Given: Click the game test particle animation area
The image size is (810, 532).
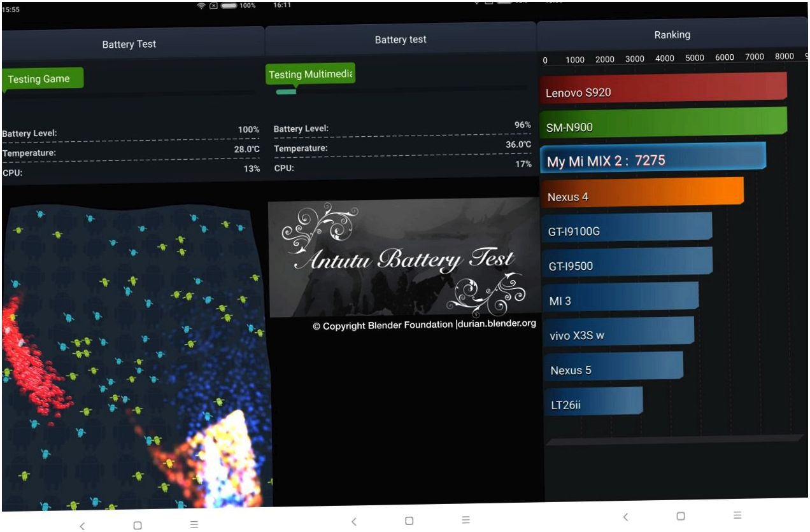Looking at the screenshot, I should click(136, 356).
